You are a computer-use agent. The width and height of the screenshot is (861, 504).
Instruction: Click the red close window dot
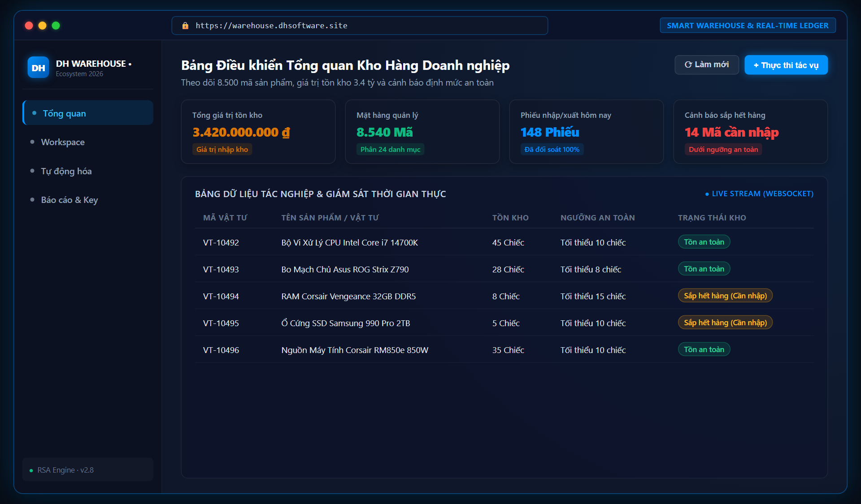(29, 26)
